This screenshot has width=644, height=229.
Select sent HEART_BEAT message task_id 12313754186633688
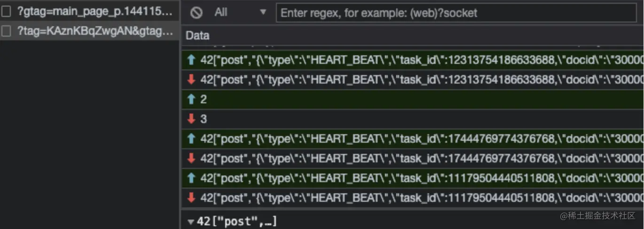(413, 60)
